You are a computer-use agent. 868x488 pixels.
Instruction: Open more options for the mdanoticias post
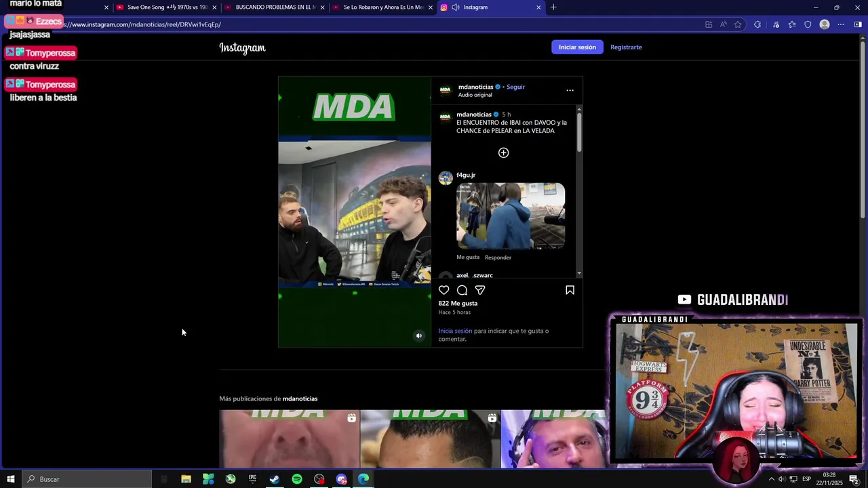[x=570, y=90]
